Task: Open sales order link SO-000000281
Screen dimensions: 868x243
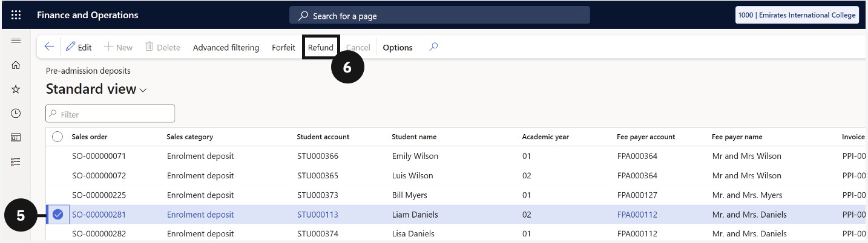Action: click(99, 215)
